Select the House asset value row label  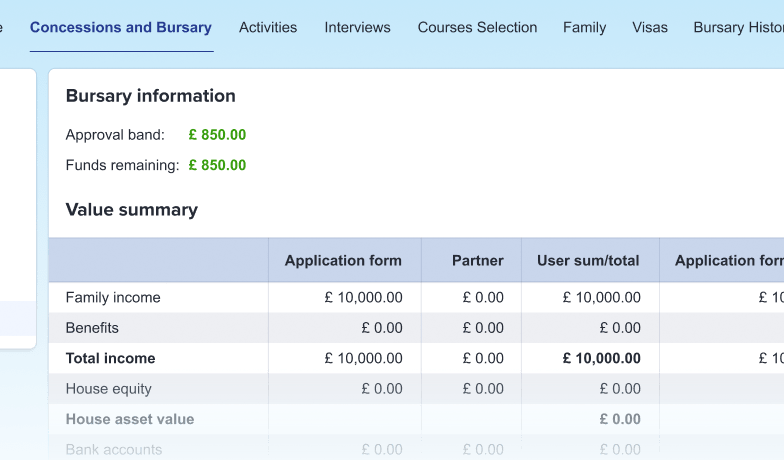click(x=130, y=419)
